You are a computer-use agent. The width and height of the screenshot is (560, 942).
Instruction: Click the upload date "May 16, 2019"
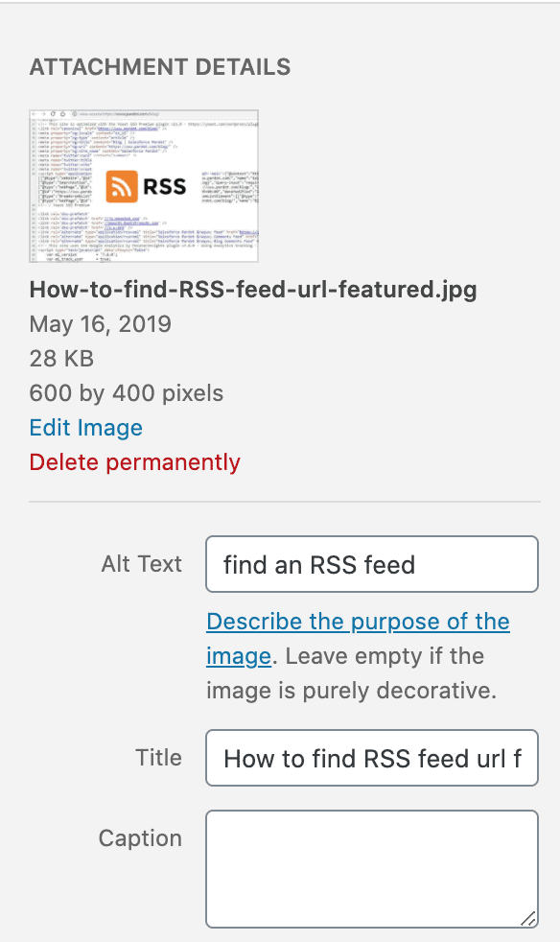(99, 324)
